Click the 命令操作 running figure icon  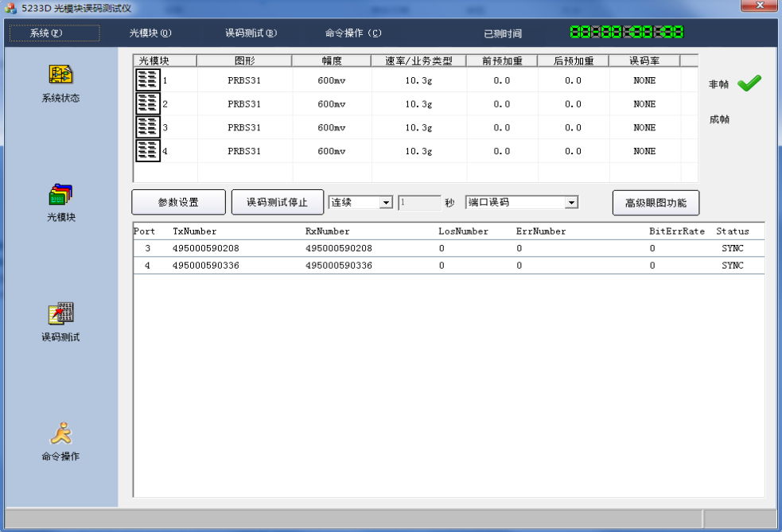pos(61,433)
